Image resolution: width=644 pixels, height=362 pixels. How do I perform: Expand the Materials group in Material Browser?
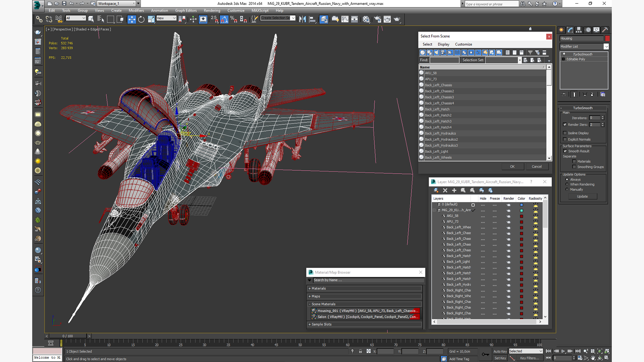click(x=365, y=289)
